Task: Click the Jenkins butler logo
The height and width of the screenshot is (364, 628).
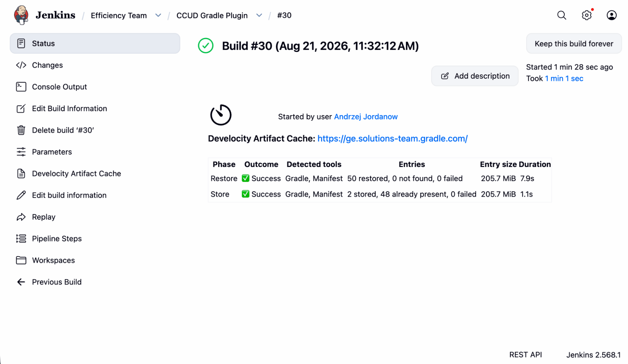Action: point(21,15)
